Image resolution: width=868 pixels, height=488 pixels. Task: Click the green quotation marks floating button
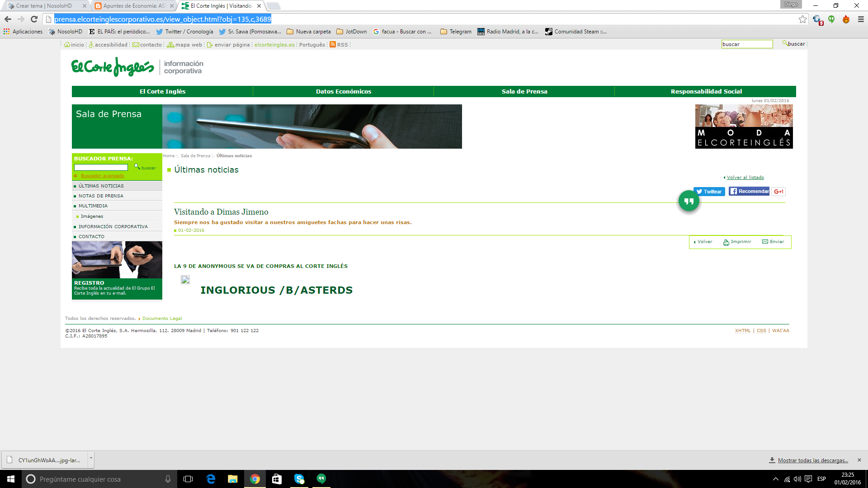click(x=689, y=201)
